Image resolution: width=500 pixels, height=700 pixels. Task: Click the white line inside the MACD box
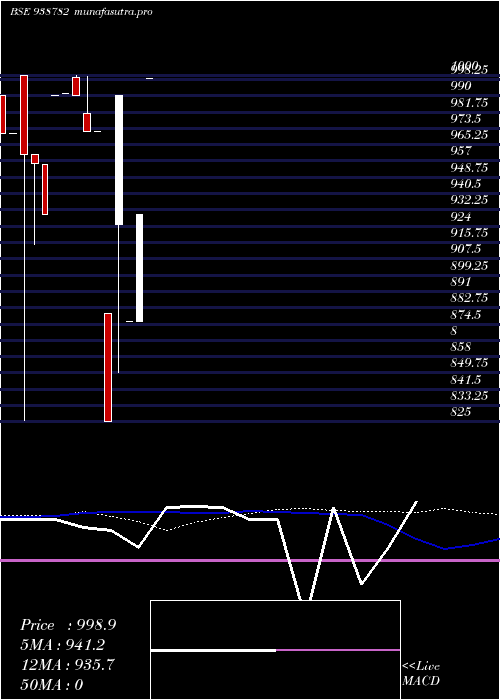[213, 650]
